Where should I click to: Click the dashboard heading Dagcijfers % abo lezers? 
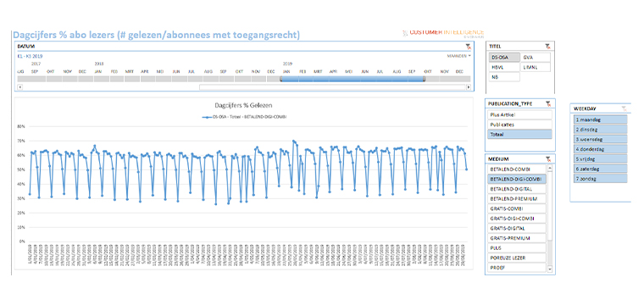[157, 36]
